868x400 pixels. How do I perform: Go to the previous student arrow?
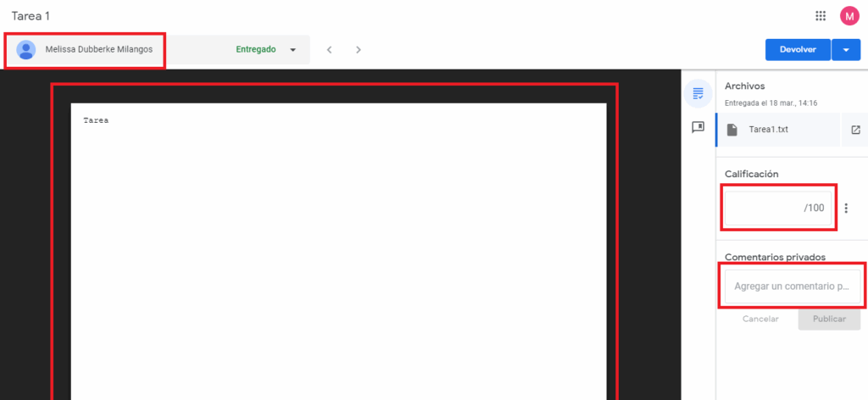pos(331,50)
